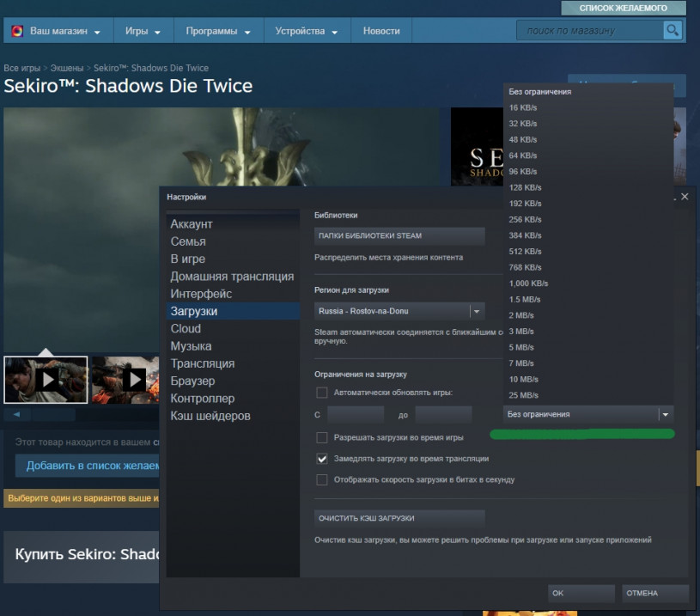Open the Игры store menu dropdown
Viewport: 700px width, 616px height.
click(x=143, y=31)
